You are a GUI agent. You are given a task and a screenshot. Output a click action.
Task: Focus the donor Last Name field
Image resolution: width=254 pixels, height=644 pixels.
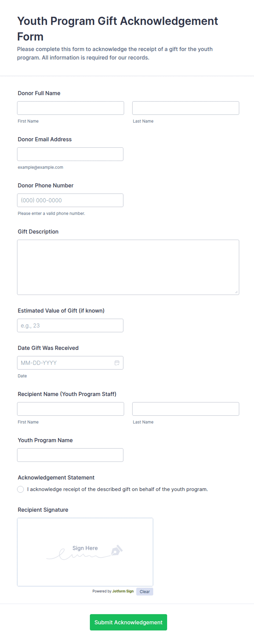click(x=186, y=108)
